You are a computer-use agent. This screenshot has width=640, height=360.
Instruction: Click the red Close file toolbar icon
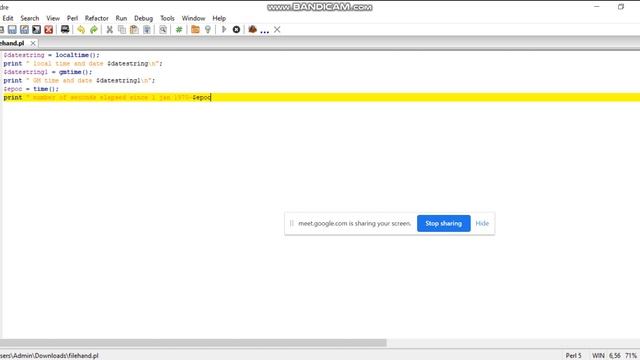coord(49,29)
